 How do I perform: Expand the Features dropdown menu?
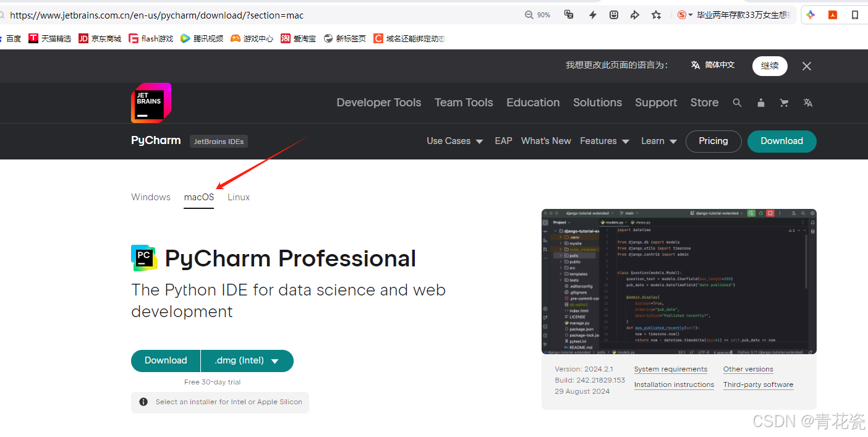[605, 141]
